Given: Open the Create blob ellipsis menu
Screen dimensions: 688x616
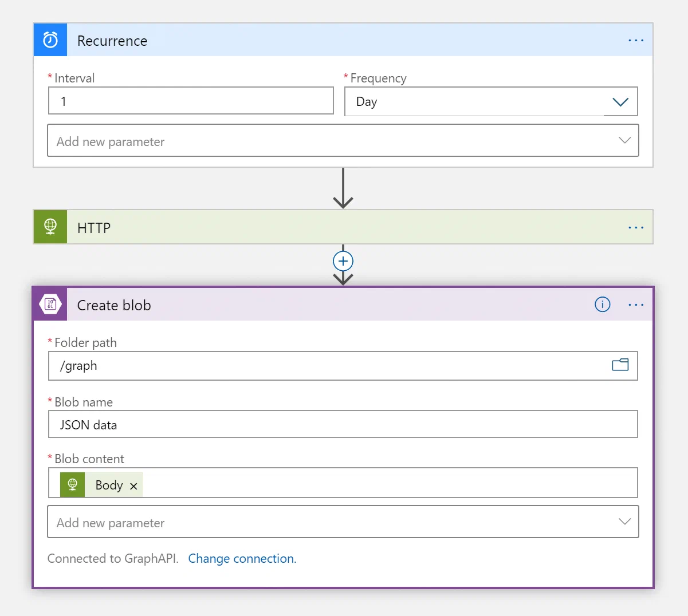Looking at the screenshot, I should tap(636, 305).
